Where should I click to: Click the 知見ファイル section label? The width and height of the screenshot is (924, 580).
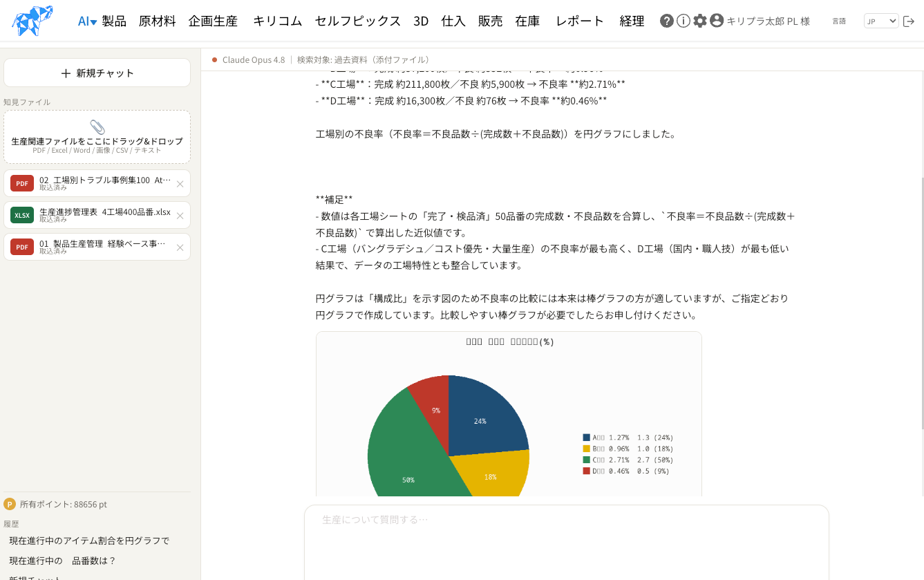point(27,102)
